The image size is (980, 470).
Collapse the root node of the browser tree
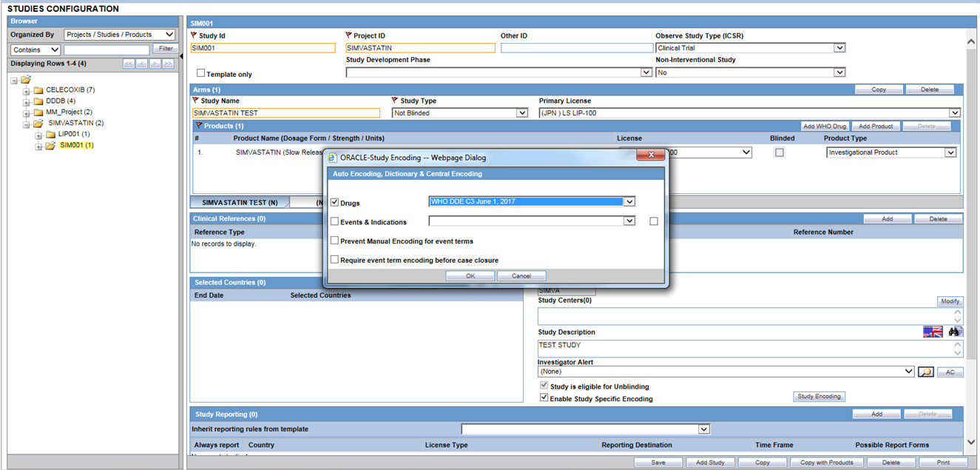[14, 81]
